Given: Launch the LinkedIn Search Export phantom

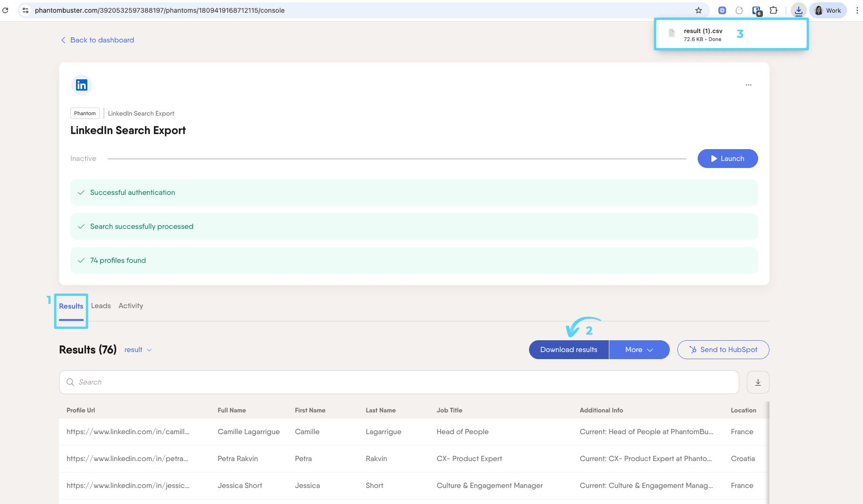Looking at the screenshot, I should [x=727, y=159].
